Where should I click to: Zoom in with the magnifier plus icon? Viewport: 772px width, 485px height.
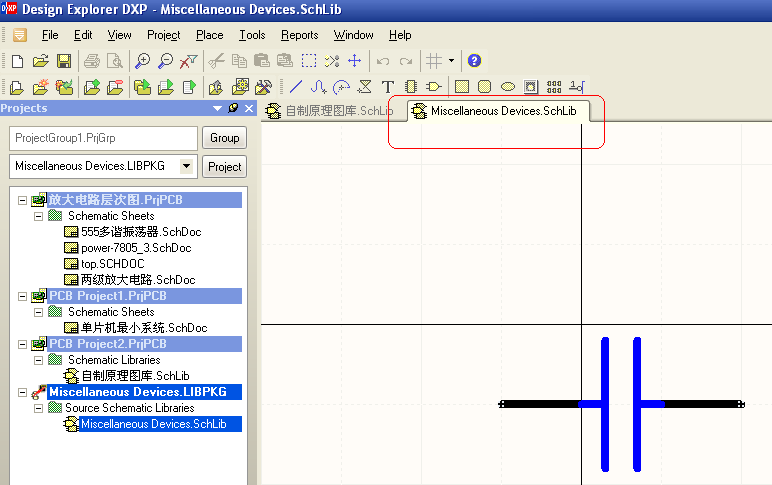142,61
